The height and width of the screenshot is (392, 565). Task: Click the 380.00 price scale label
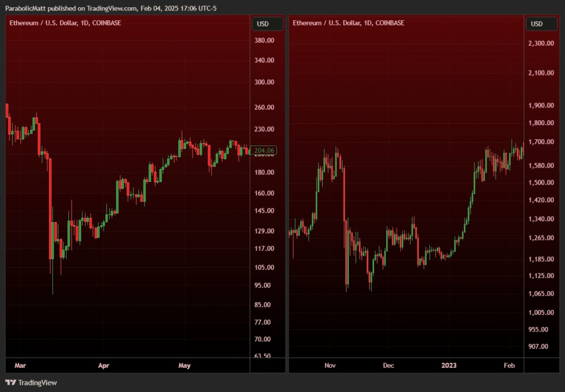[x=264, y=40]
